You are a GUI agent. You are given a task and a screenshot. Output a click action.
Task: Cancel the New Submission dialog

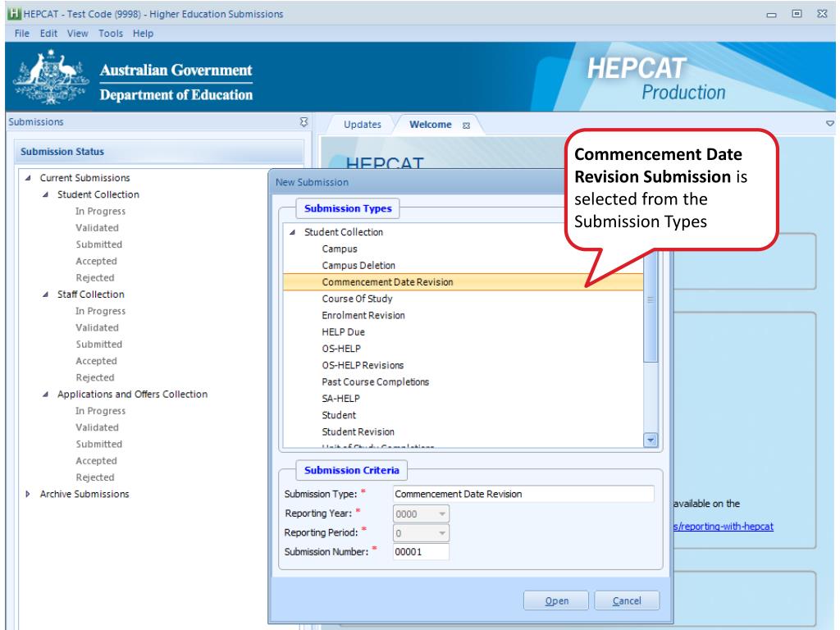tap(627, 600)
